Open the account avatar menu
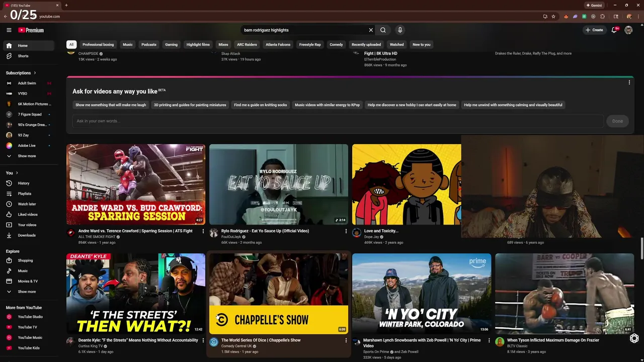644x362 pixels. (628, 30)
